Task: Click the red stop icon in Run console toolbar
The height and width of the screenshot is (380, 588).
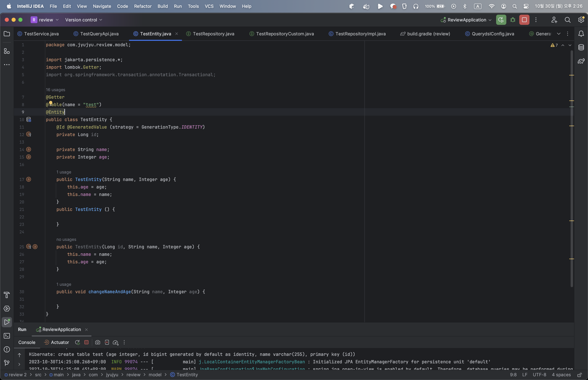Action: click(x=86, y=342)
